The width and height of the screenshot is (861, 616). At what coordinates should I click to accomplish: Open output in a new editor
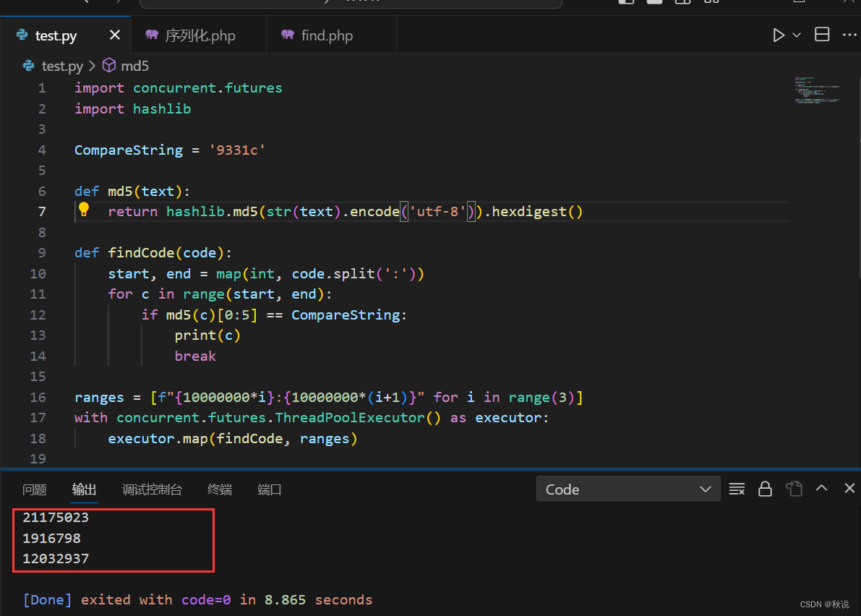coord(794,489)
